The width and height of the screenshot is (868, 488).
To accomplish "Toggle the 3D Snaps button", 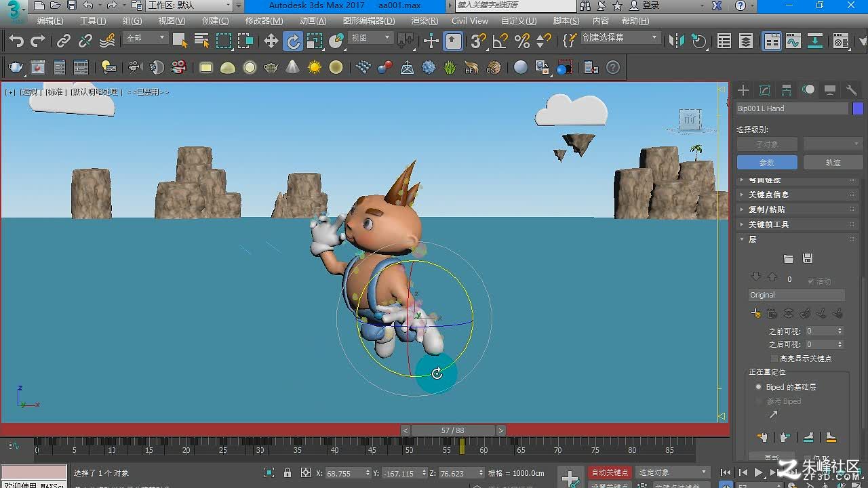I will point(479,41).
